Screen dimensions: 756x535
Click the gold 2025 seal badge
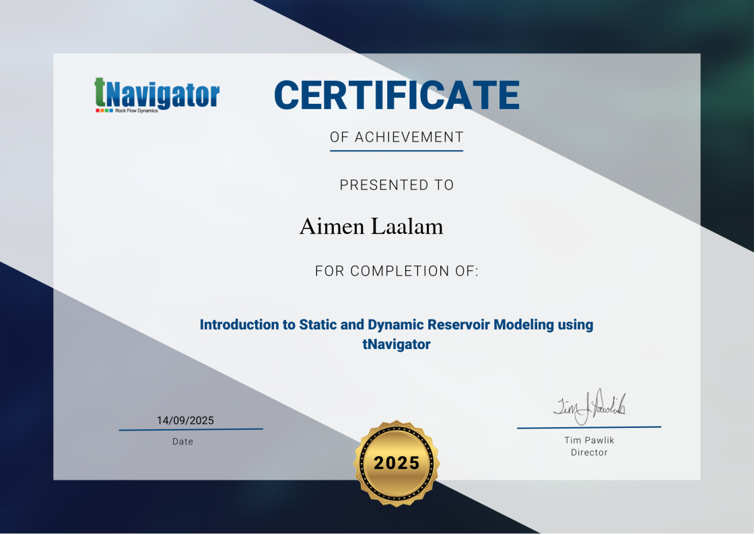pyautogui.click(x=397, y=463)
